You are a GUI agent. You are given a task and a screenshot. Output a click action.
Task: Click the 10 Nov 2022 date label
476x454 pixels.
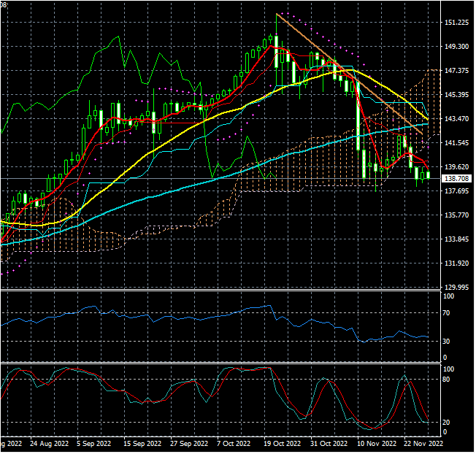pyautogui.click(x=377, y=444)
